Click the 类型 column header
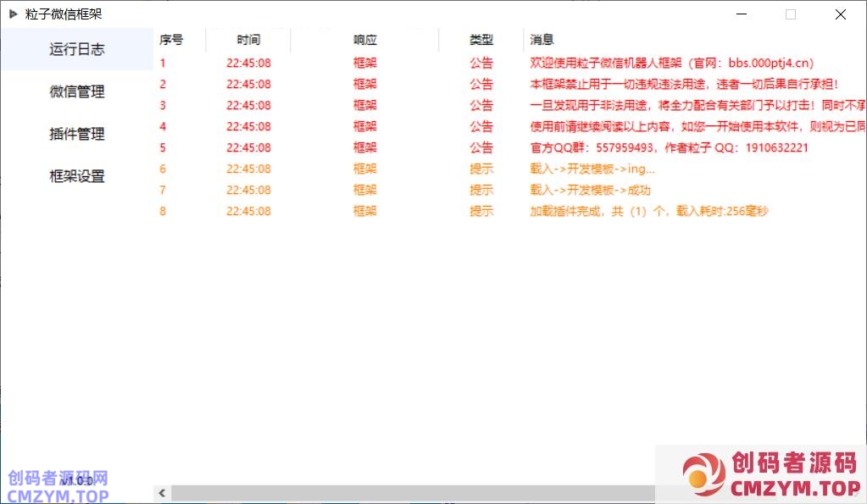The image size is (867, 504). 481,40
